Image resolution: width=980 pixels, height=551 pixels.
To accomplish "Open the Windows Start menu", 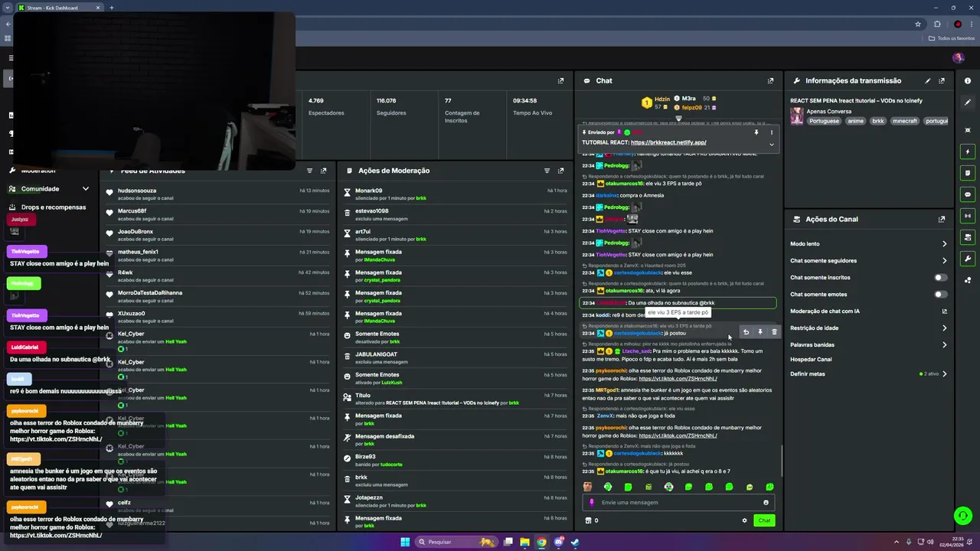I will [x=405, y=542].
